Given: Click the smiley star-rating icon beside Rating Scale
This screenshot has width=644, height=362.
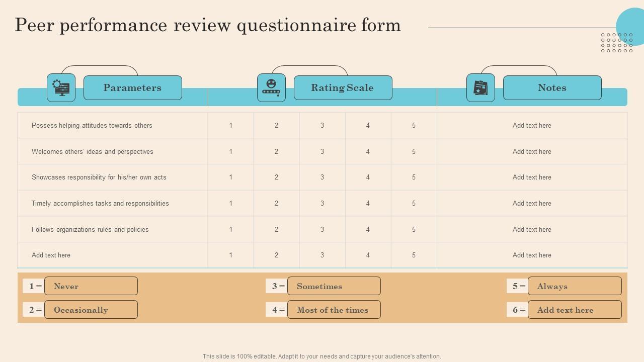Looking at the screenshot, I should point(271,88).
